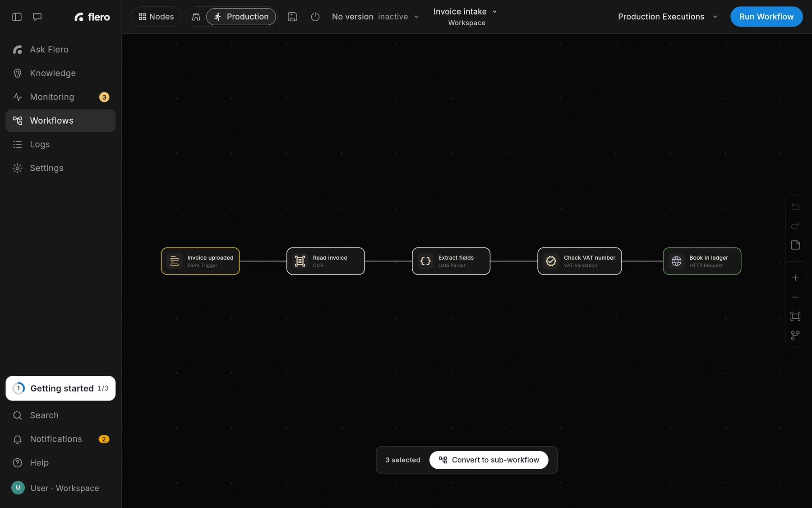Click the redo arrow icon
This screenshot has width=812, height=508.
tap(795, 226)
